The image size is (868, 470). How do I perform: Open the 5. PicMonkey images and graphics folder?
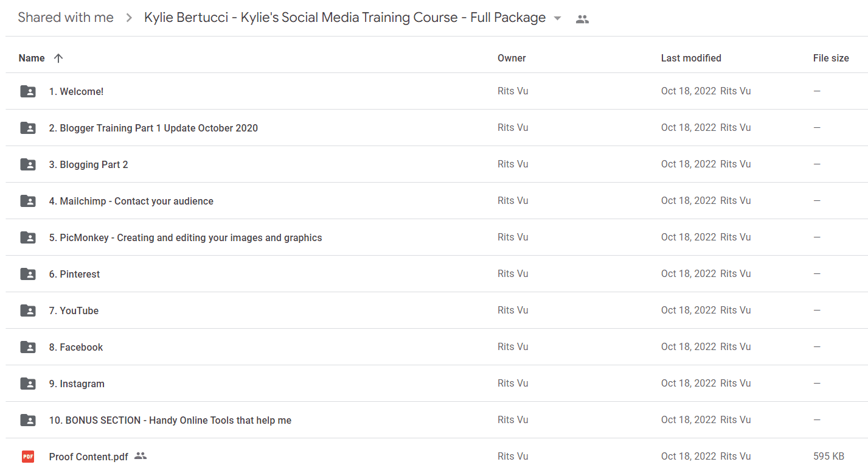437,237
